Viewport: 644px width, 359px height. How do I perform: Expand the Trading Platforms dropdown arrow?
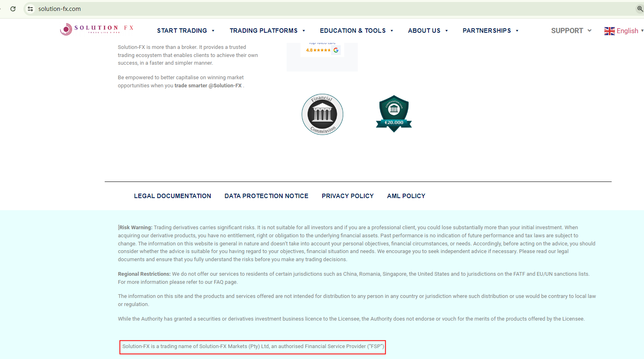(x=304, y=31)
